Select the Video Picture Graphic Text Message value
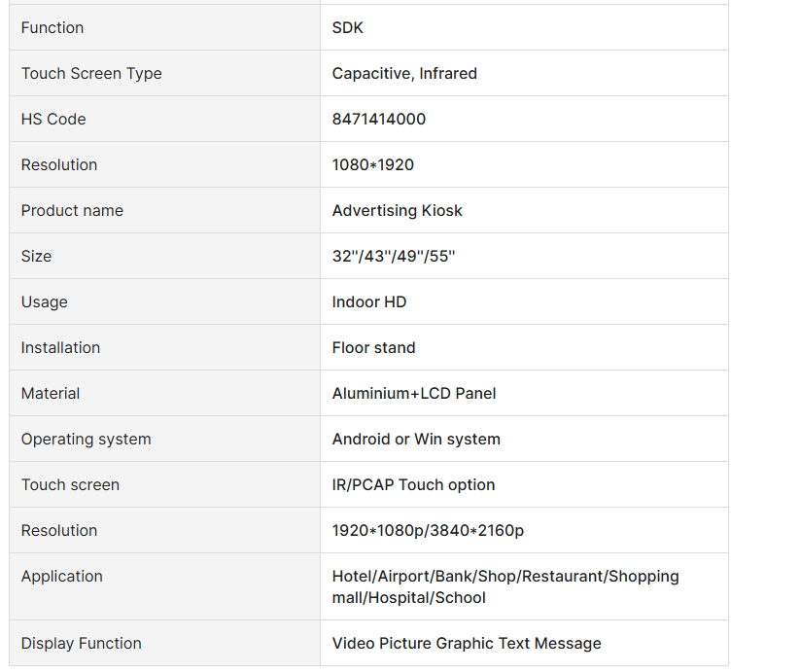Viewport: 800px width, 672px height. click(x=467, y=644)
